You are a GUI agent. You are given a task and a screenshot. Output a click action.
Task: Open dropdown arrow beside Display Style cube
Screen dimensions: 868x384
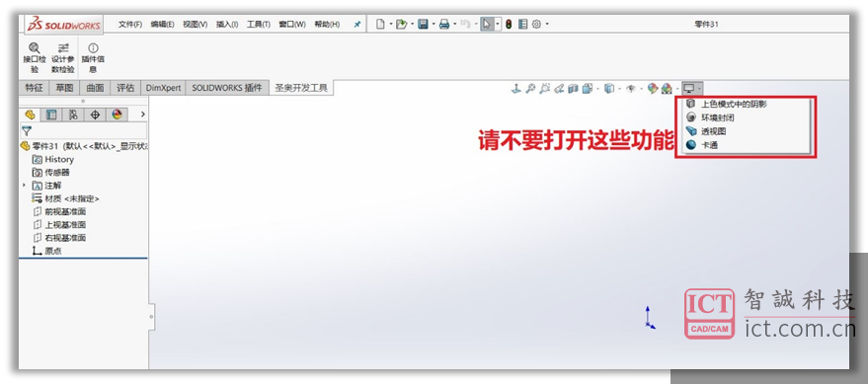coord(619,88)
